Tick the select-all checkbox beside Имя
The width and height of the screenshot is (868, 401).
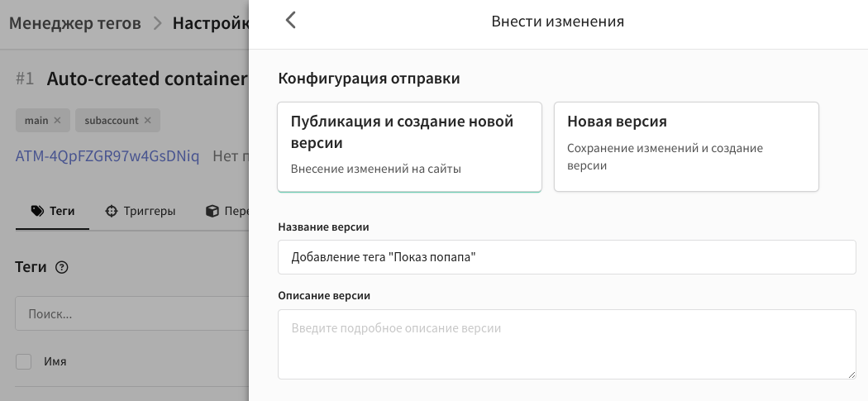(x=24, y=361)
